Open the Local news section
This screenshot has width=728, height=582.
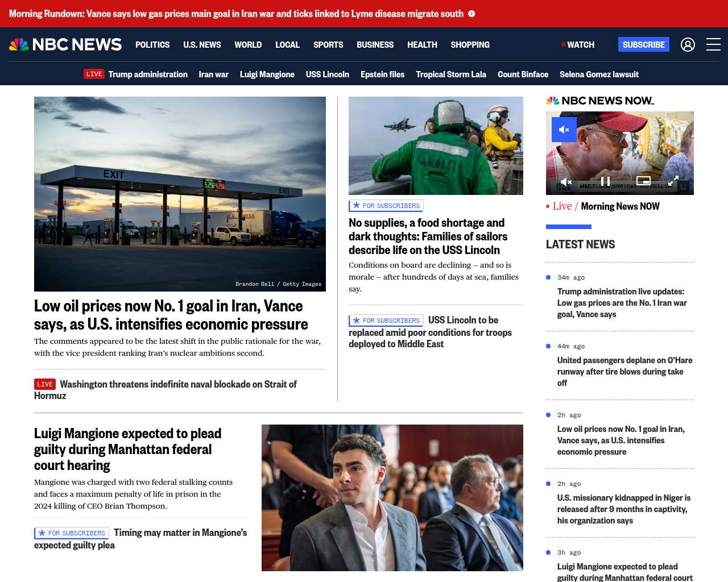point(287,44)
